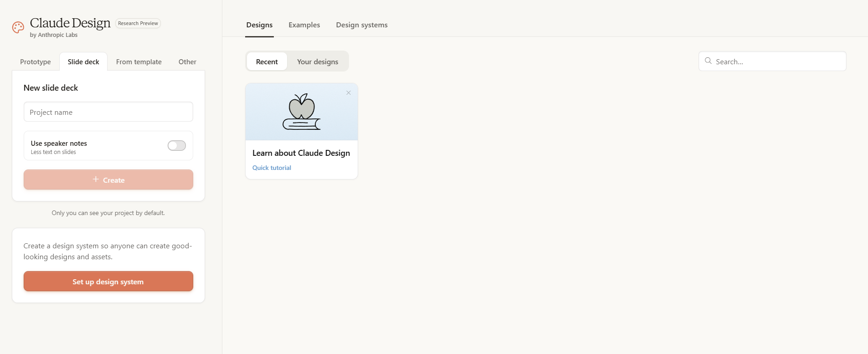This screenshot has width=868, height=354.
Task: Dismiss the Learn about Claude Design card
Action: click(349, 93)
